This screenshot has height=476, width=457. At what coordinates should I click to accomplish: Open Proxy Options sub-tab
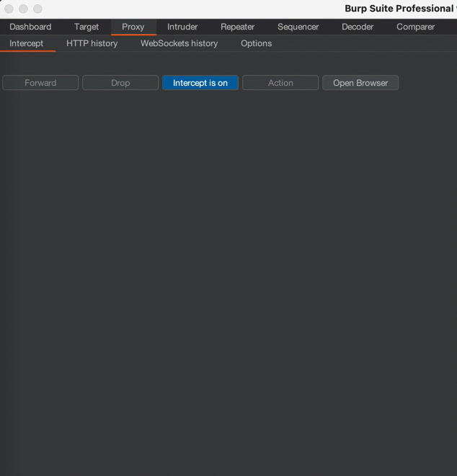point(256,43)
